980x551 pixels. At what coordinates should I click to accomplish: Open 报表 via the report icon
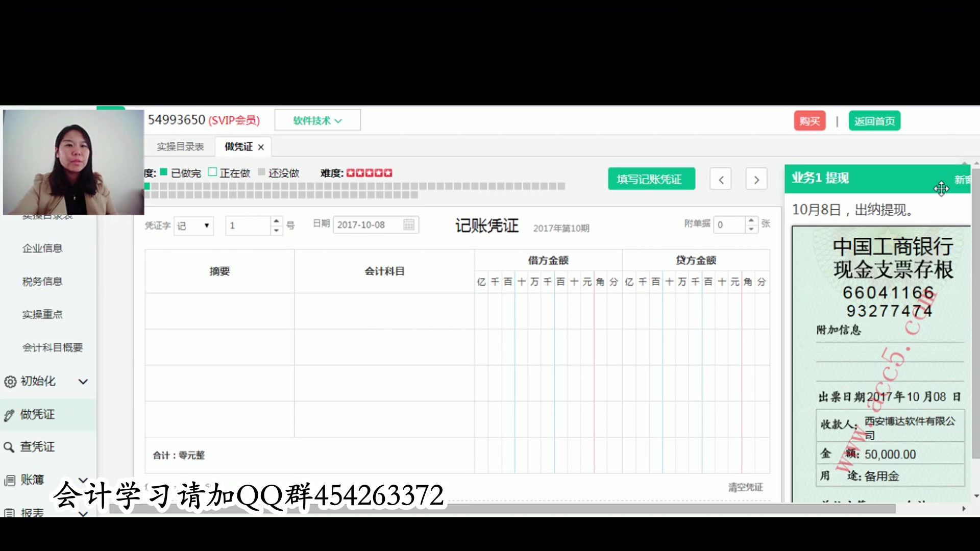tap(9, 513)
